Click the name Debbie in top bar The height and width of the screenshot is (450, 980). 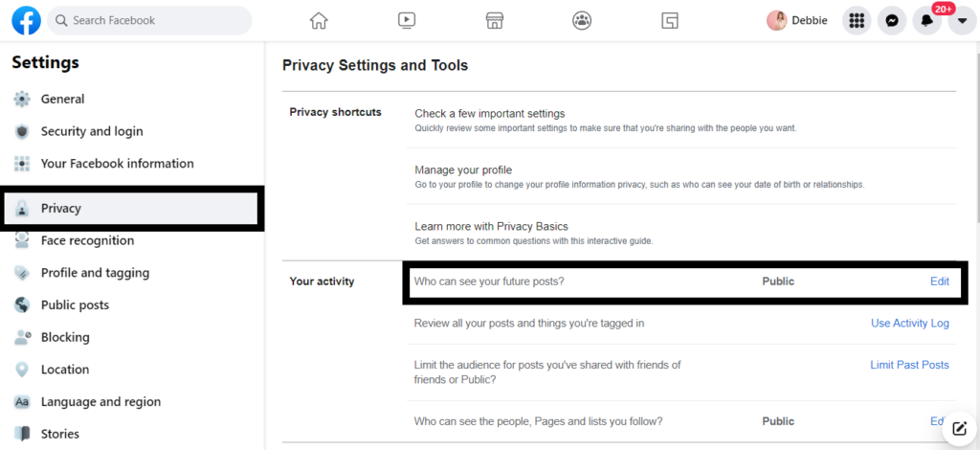pyautogui.click(x=810, y=21)
